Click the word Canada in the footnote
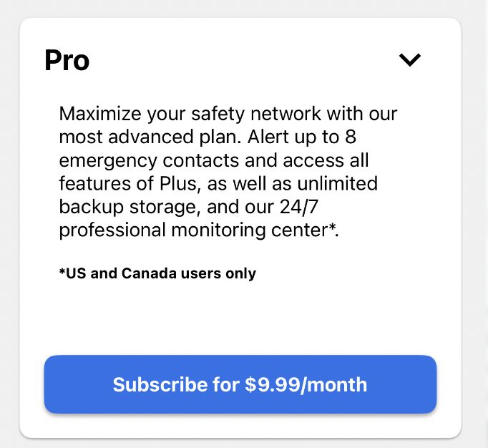The image size is (488, 448). (x=145, y=273)
